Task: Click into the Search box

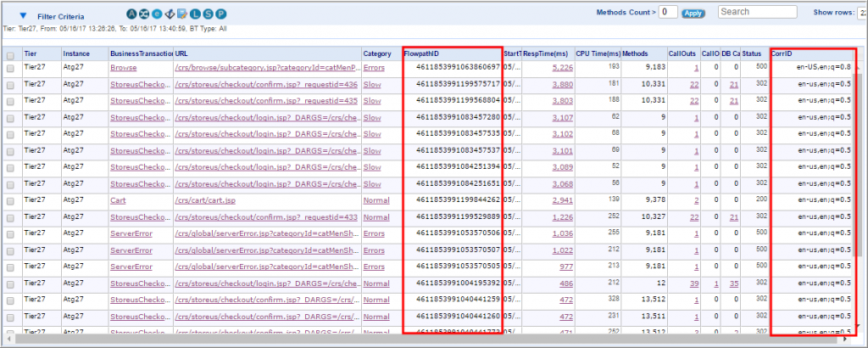Action: [x=757, y=12]
